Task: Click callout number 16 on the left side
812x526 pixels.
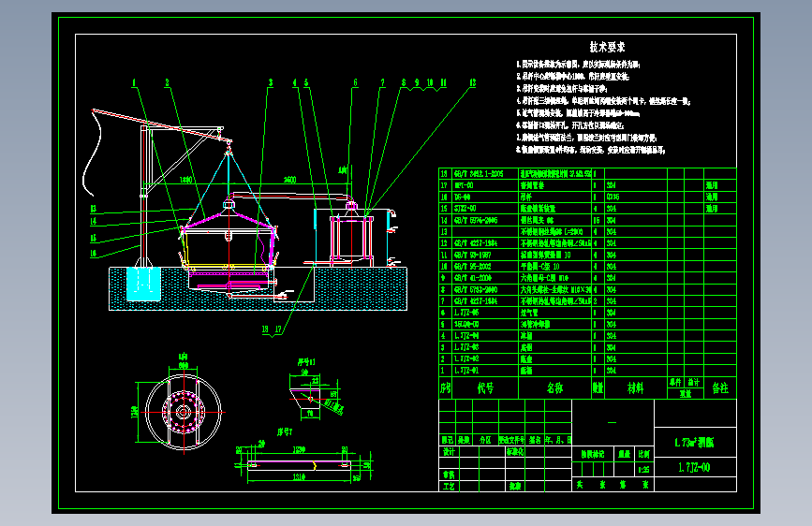Action: [x=94, y=254]
